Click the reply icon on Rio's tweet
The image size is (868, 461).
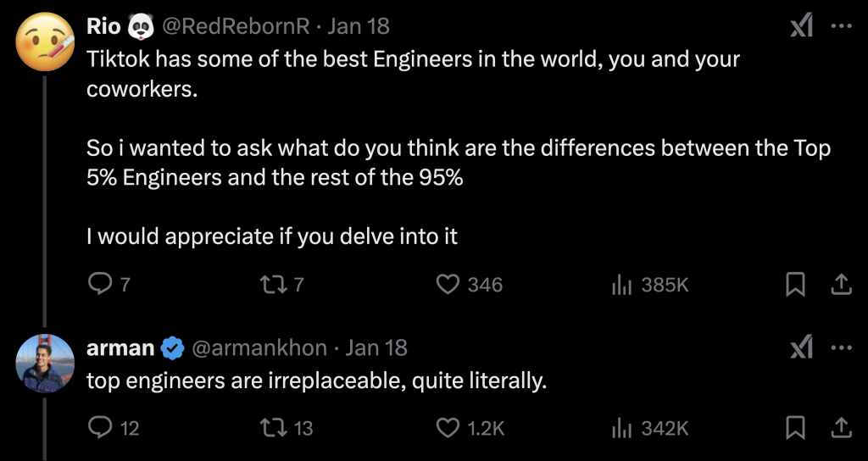point(100,285)
